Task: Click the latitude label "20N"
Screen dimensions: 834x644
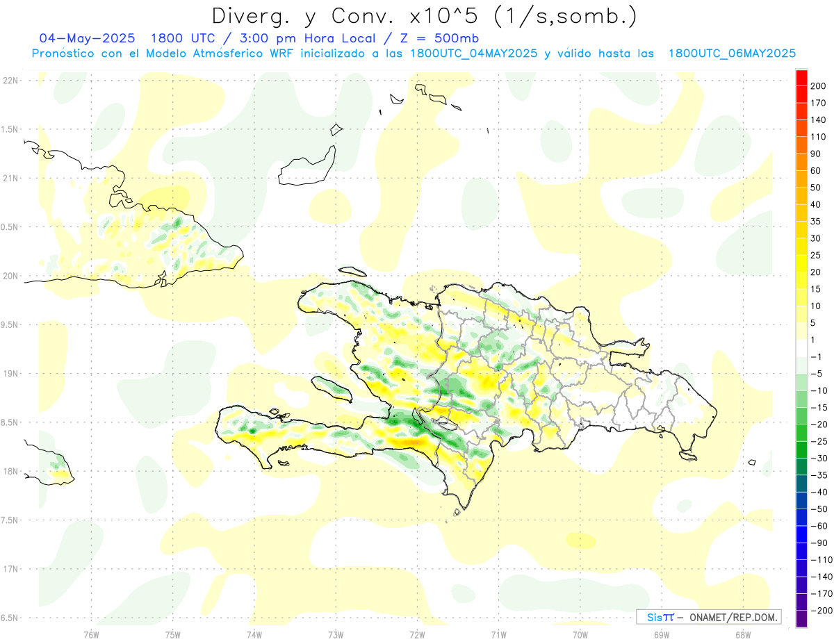Action: click(11, 276)
